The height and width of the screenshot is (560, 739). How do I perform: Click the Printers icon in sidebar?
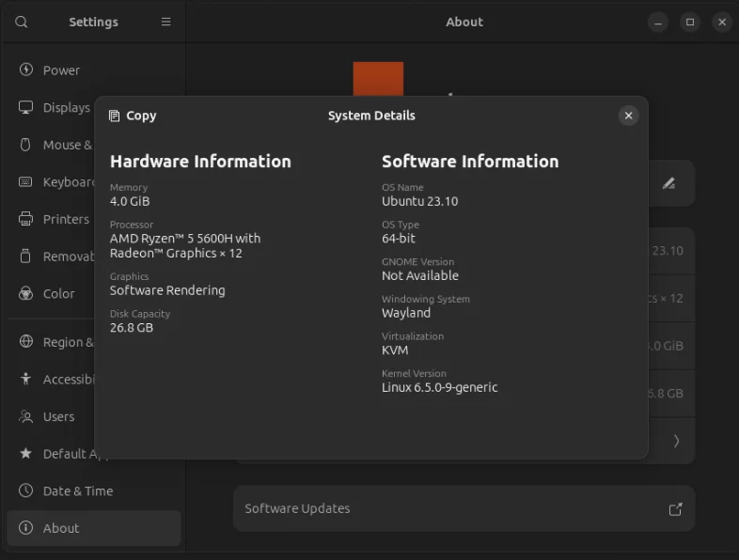coord(26,219)
